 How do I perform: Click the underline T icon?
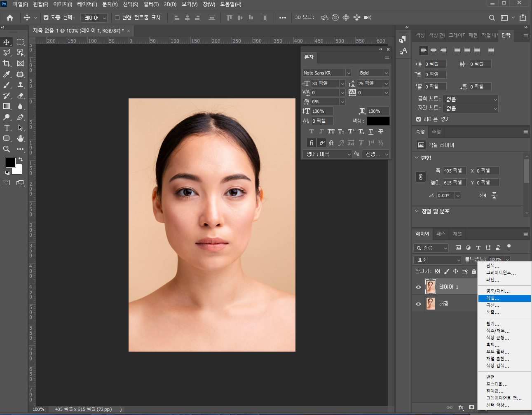(371, 132)
